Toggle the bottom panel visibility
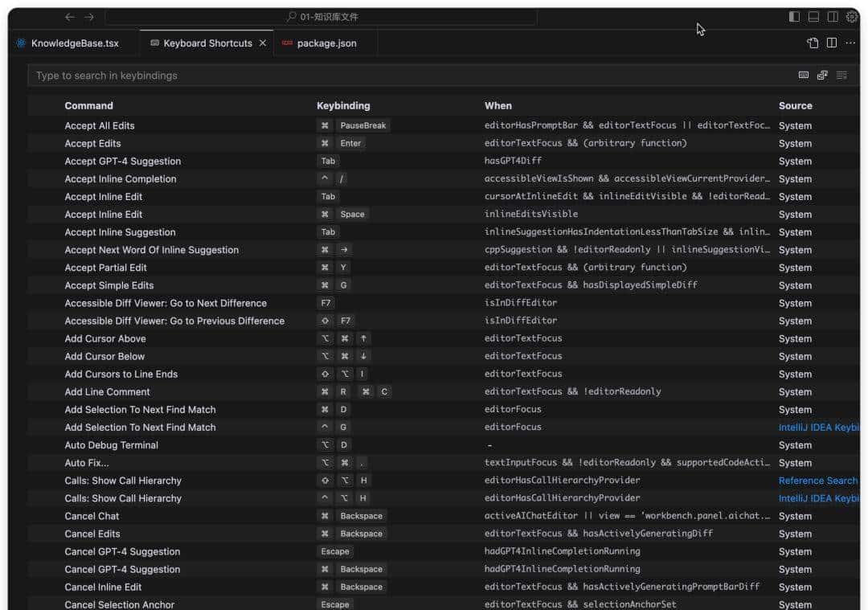The height and width of the screenshot is (610, 868). (x=813, y=17)
